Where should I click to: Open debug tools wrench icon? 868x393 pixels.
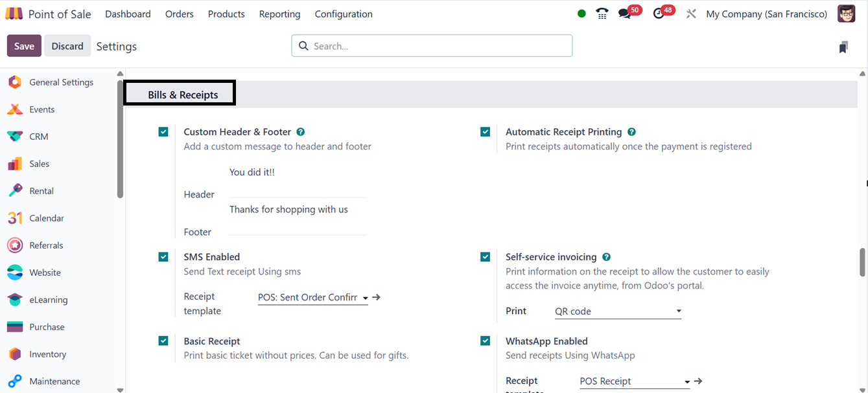(x=691, y=14)
